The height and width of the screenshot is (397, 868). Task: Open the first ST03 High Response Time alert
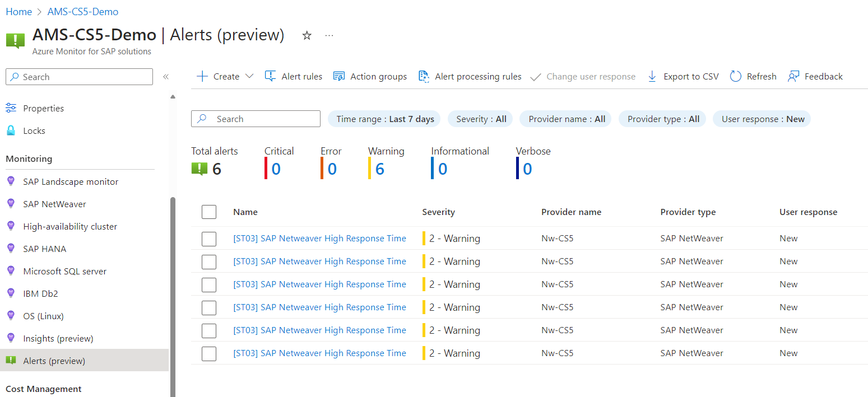(319, 239)
